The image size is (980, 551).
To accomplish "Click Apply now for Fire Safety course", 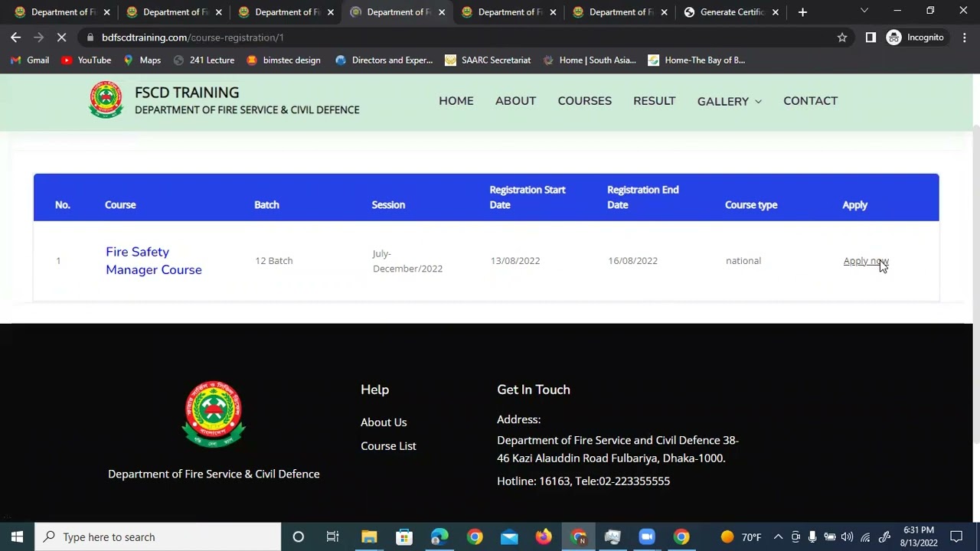I will [x=866, y=261].
